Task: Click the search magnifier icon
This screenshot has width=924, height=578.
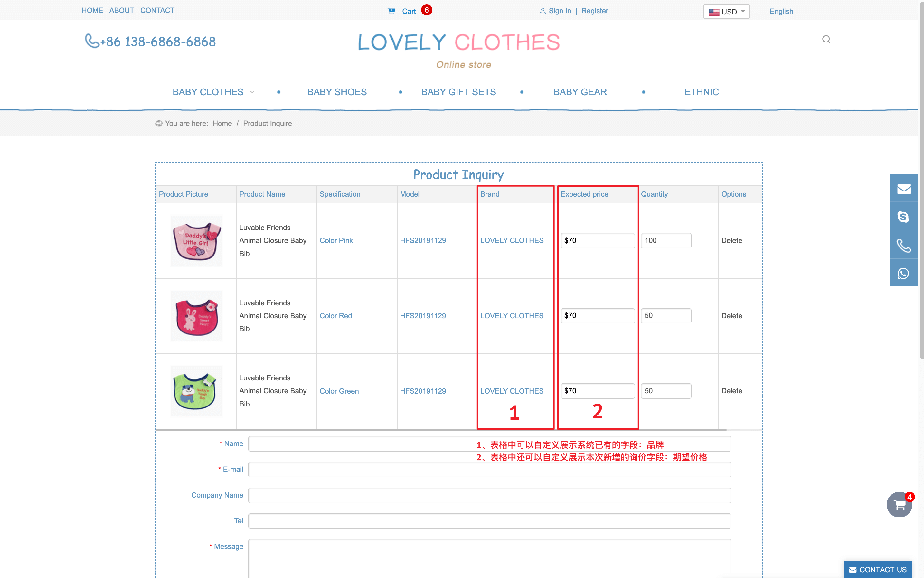Action: click(826, 40)
